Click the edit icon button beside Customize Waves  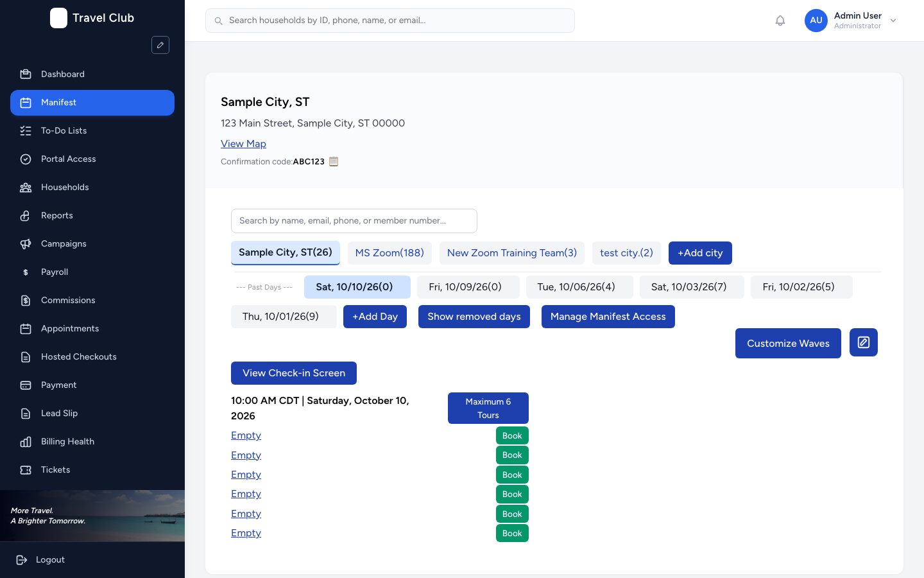(x=864, y=342)
